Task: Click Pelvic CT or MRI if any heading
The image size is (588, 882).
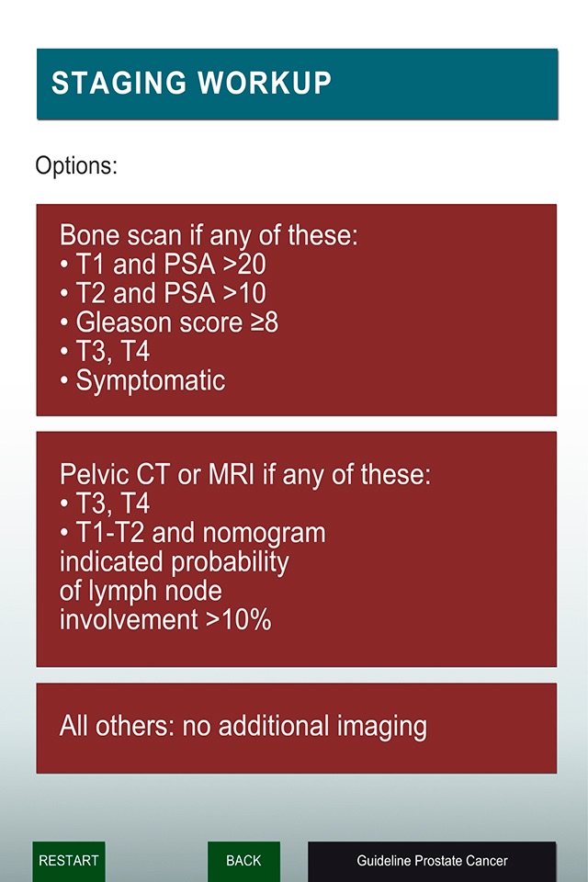Action: click(x=244, y=475)
